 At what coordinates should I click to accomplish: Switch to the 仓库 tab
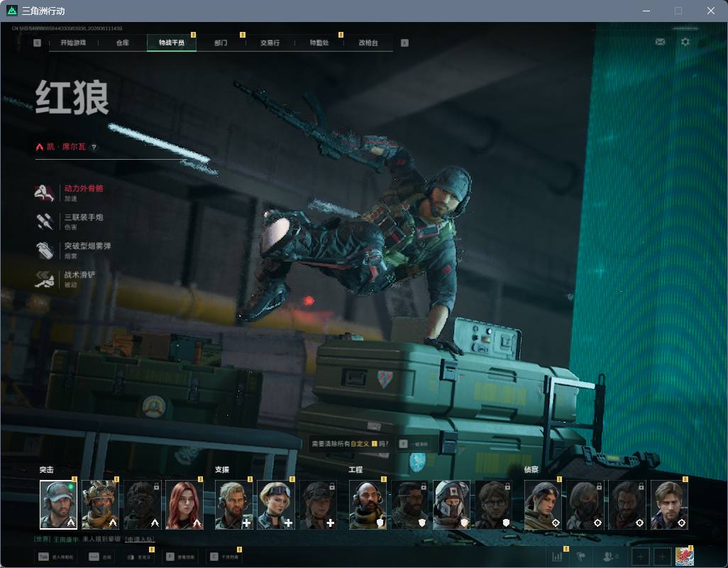[123, 43]
